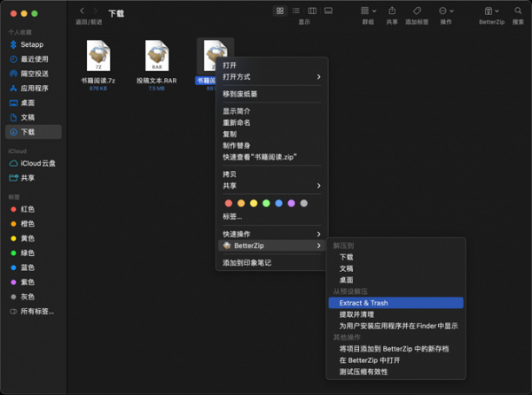Apply the red tag color dot
Viewport: 532px width, 395px height.
(229, 203)
